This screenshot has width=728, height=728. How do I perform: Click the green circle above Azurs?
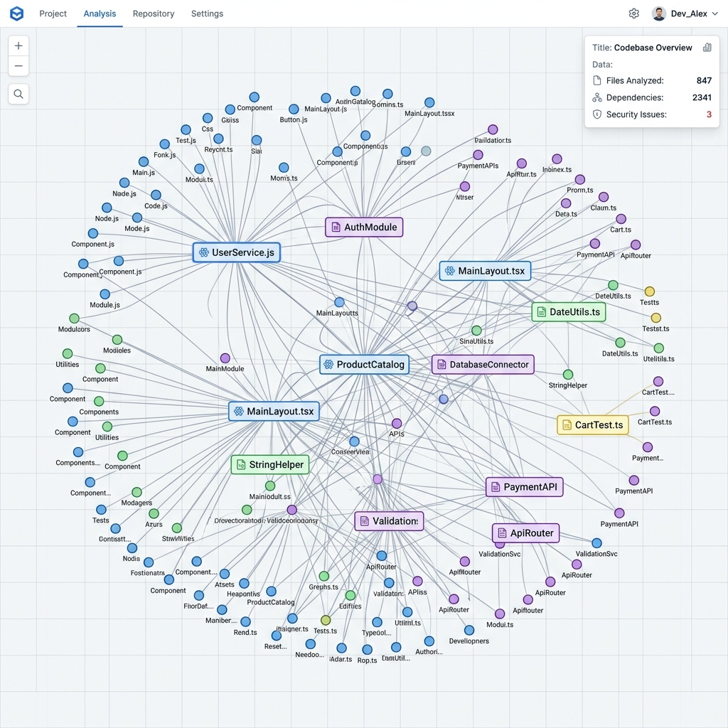154,513
